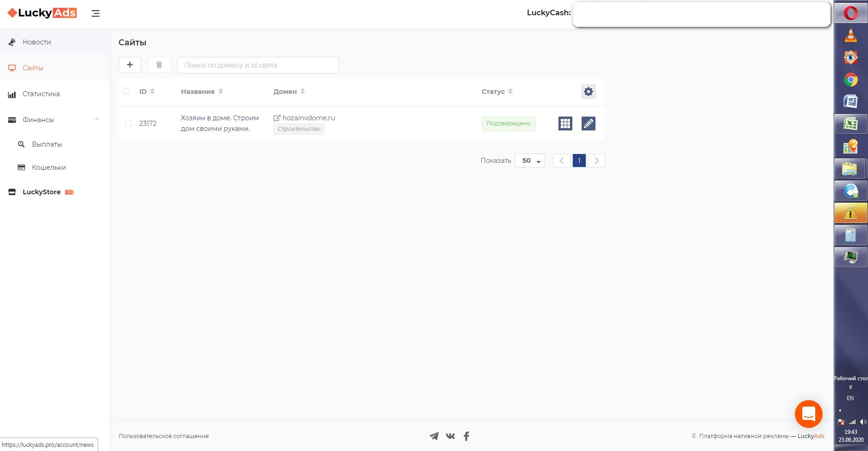
Task: Collapse the sidebar with the hamburger icon
Action: pyautogui.click(x=96, y=13)
